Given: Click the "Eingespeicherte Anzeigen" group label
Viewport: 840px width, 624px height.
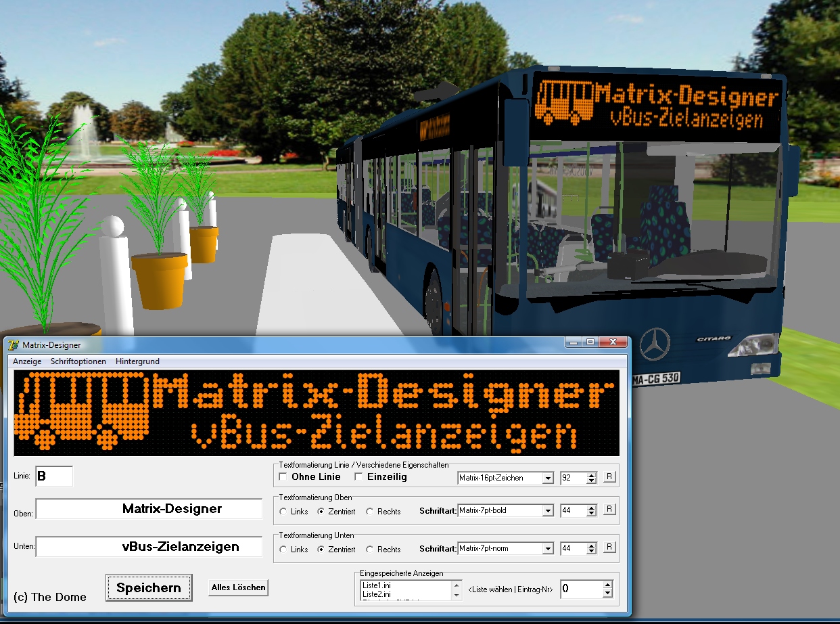Looking at the screenshot, I should point(402,573).
